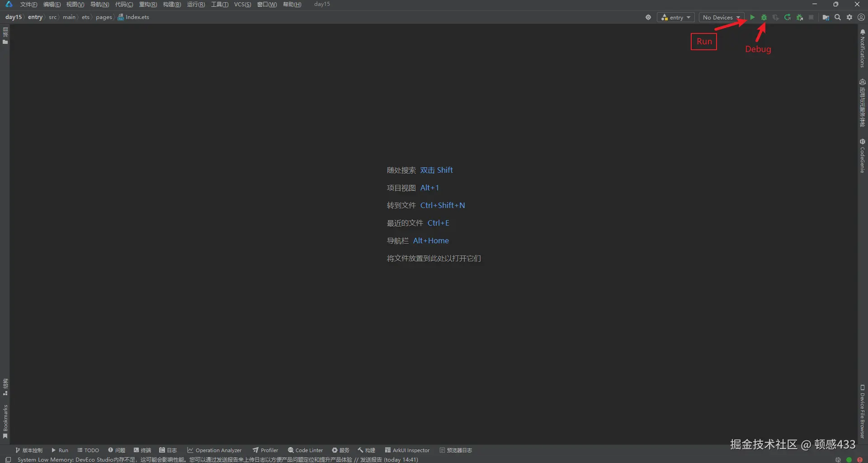The width and height of the screenshot is (868, 463).
Task: Select Index.ets in the breadcrumb
Action: [133, 17]
